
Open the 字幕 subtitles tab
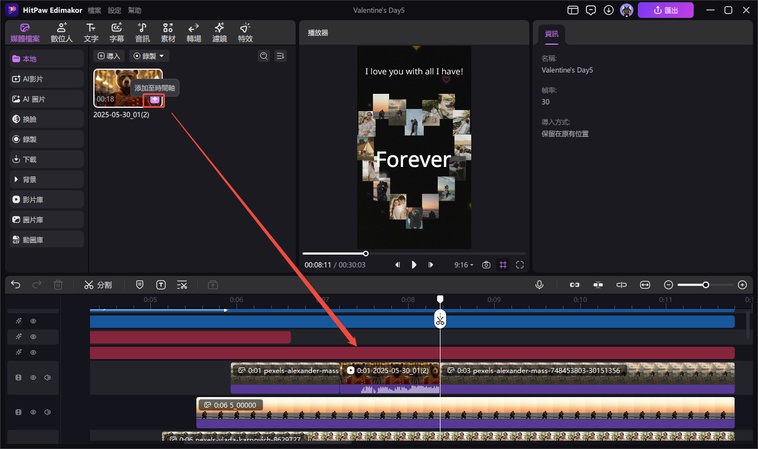pyautogui.click(x=117, y=32)
